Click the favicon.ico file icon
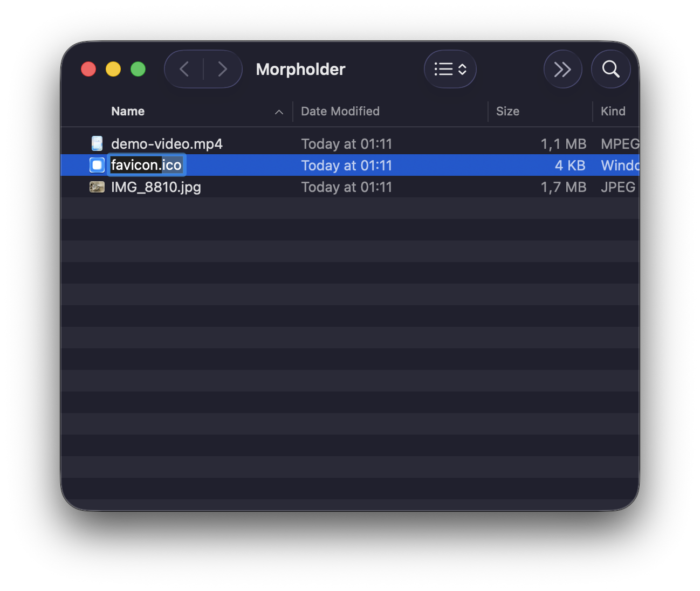Viewport: 700px width, 591px height. coord(97,164)
